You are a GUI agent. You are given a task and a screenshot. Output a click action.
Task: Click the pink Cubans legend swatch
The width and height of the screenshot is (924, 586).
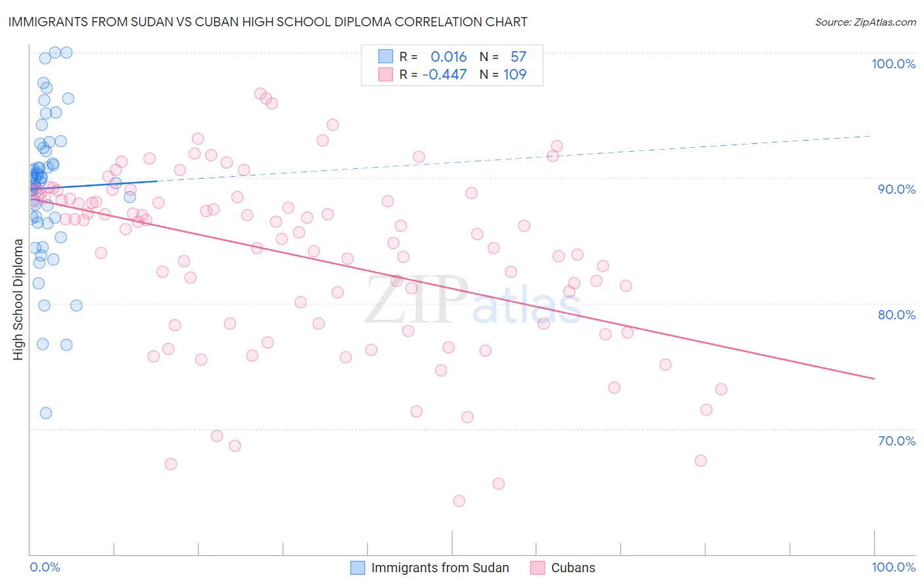coord(538,568)
